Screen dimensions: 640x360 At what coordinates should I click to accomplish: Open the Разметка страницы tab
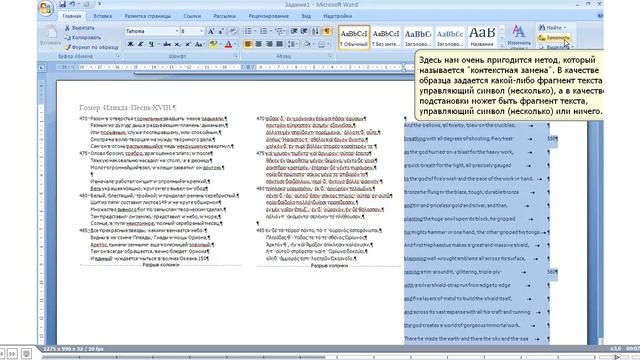click(x=148, y=16)
